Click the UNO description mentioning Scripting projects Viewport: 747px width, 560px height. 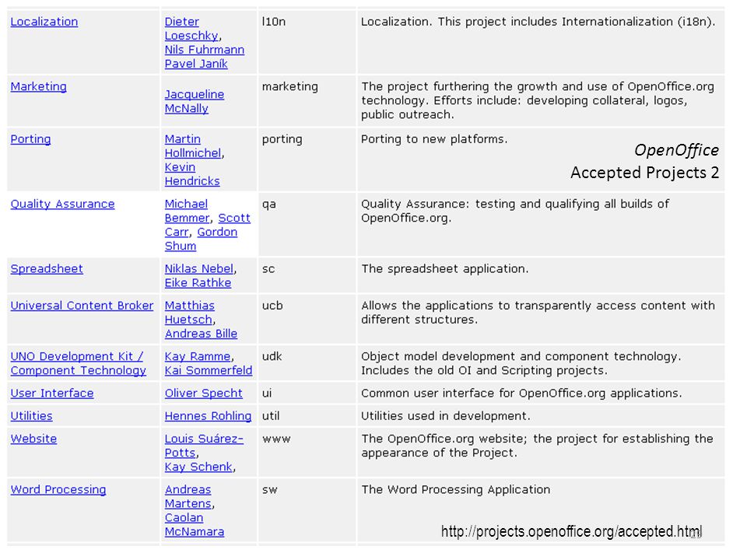[x=521, y=364]
